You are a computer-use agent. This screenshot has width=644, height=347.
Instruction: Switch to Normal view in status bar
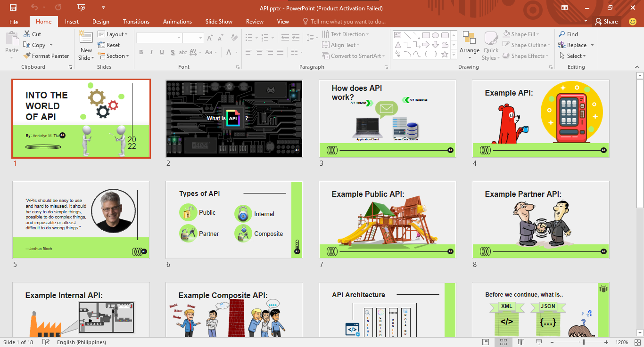point(486,342)
